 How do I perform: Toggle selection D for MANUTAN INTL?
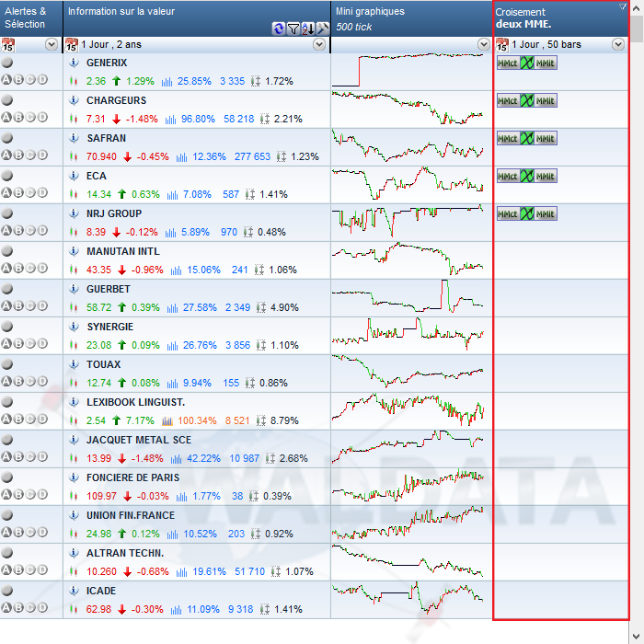[42, 269]
